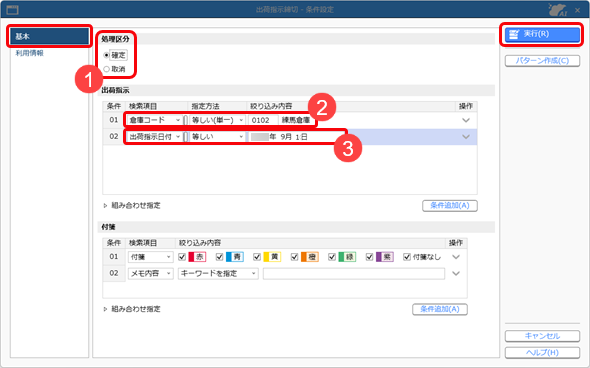Screen dimensions: 590x368
Task: Expand operation chevron for 付箋 row 01
Action: pos(456,257)
